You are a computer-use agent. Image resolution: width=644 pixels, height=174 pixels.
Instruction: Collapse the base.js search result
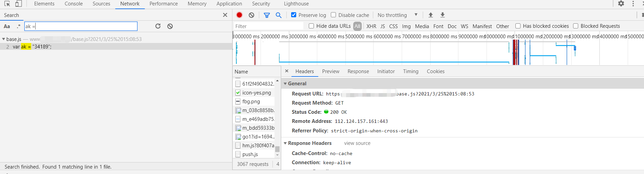pos(3,39)
